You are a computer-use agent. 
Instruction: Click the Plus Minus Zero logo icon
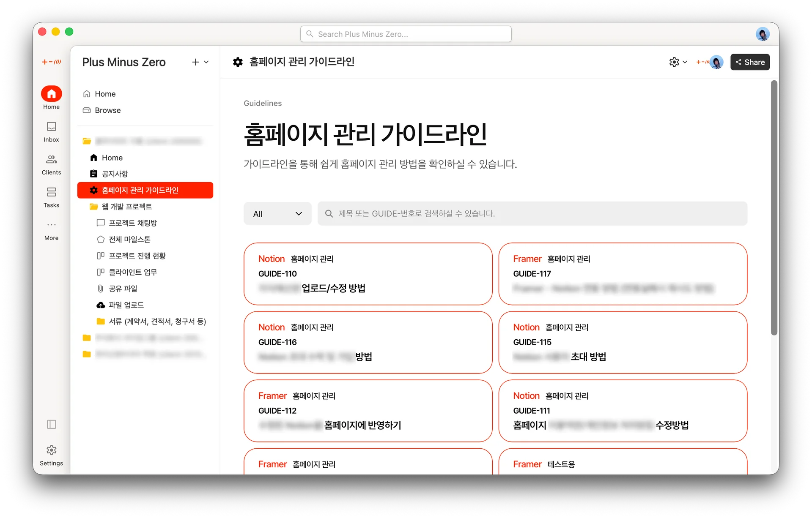[51, 62]
